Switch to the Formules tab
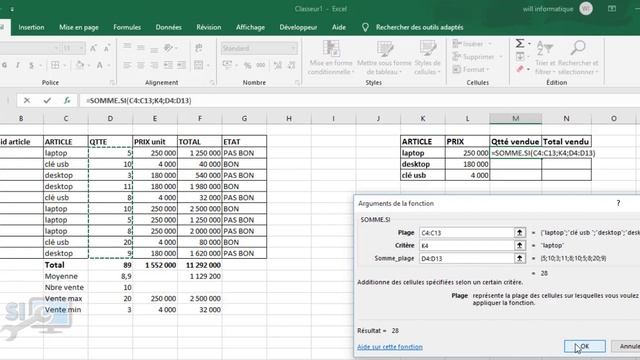 pyautogui.click(x=127, y=27)
